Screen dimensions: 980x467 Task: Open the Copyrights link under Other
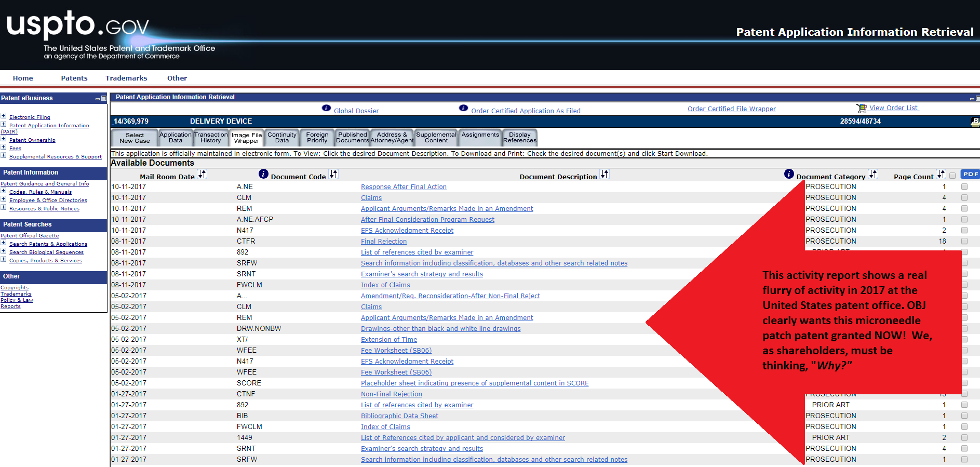pyautogui.click(x=15, y=288)
